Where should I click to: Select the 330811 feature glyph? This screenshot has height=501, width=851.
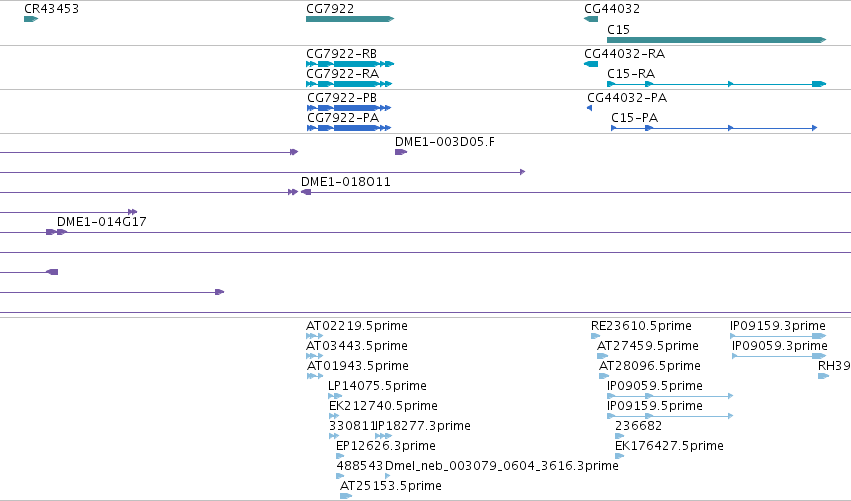click(x=334, y=436)
